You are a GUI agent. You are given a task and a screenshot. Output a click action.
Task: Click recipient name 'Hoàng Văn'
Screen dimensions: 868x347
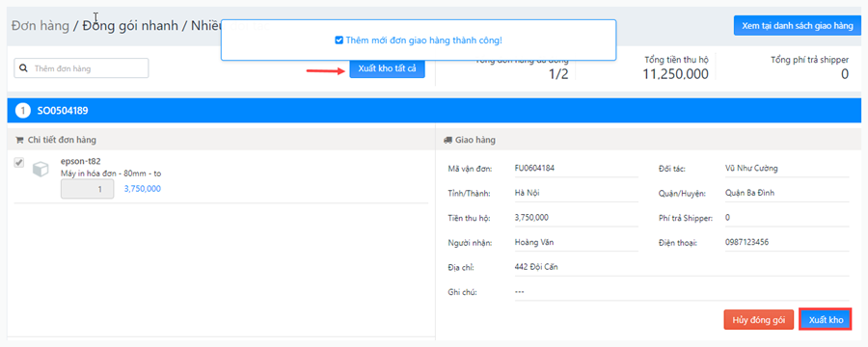(x=534, y=242)
